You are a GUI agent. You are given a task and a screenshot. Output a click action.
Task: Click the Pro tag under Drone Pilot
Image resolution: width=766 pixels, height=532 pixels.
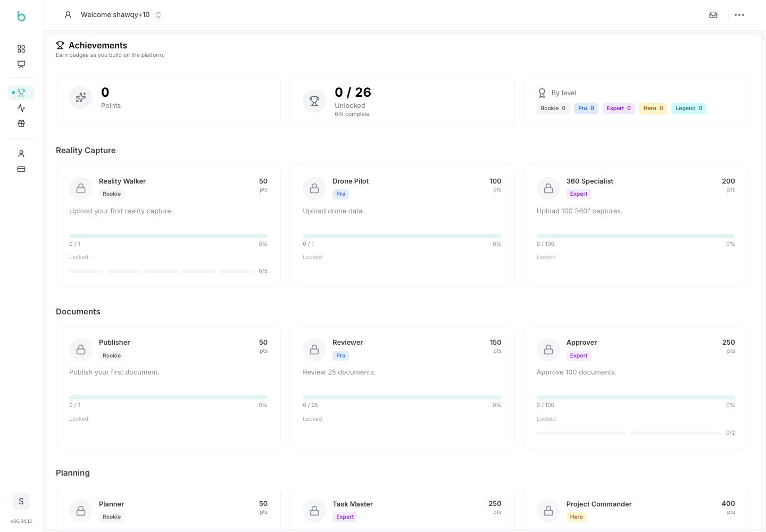341,194
